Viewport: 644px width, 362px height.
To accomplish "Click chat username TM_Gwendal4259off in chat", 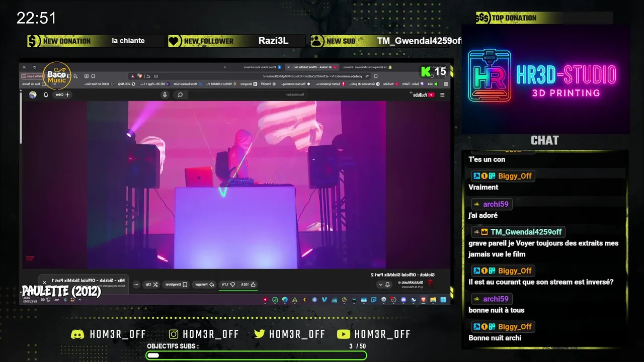I will [526, 232].
